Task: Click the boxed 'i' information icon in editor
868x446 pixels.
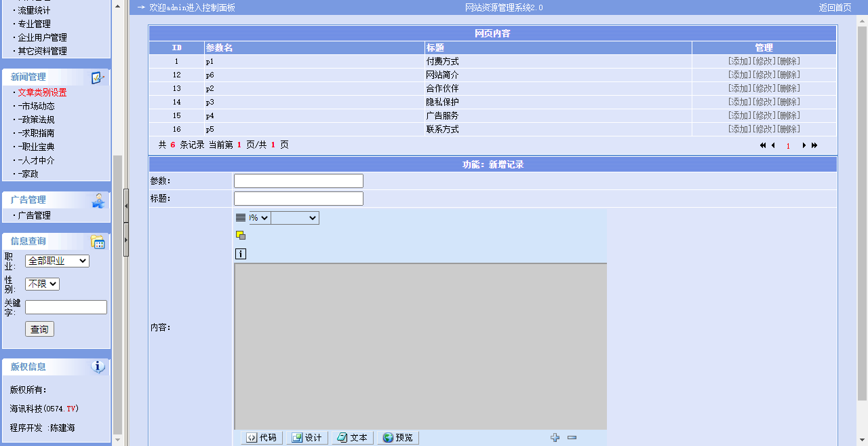Action: 241,253
